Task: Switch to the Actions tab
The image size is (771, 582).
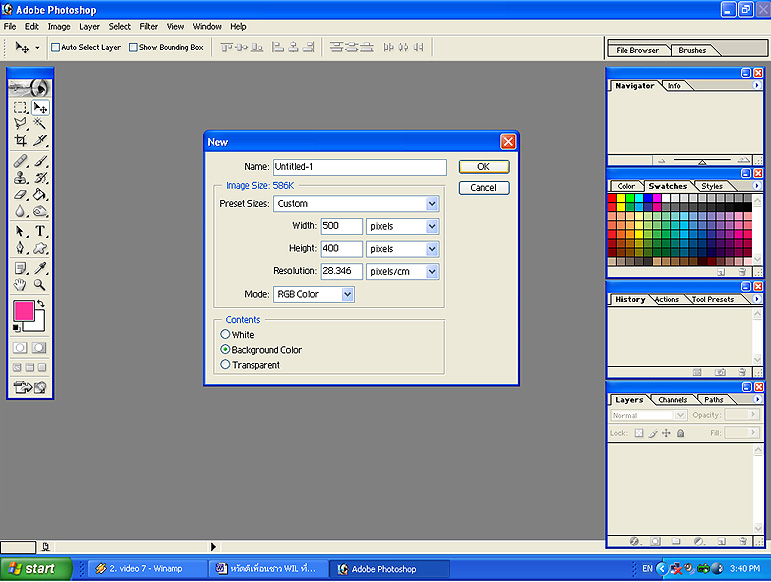Action: (667, 299)
